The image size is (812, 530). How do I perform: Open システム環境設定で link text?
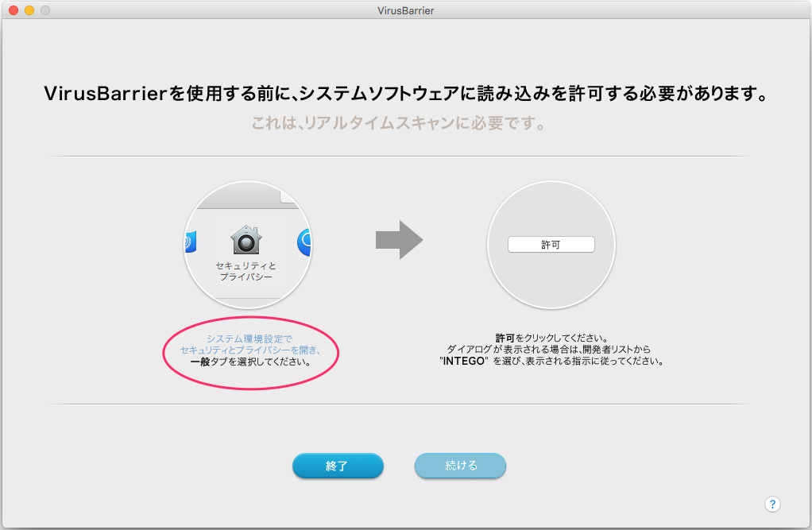(249, 339)
